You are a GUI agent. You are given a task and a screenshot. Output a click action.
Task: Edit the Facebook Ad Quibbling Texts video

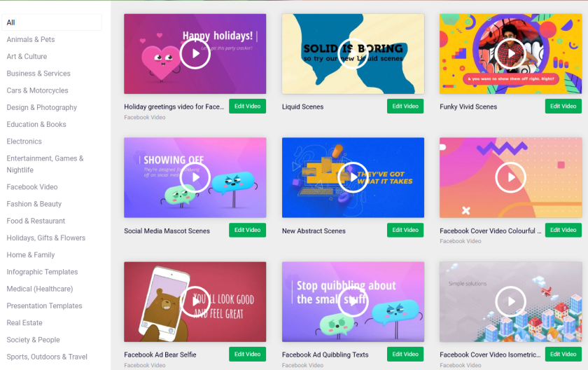tap(405, 355)
